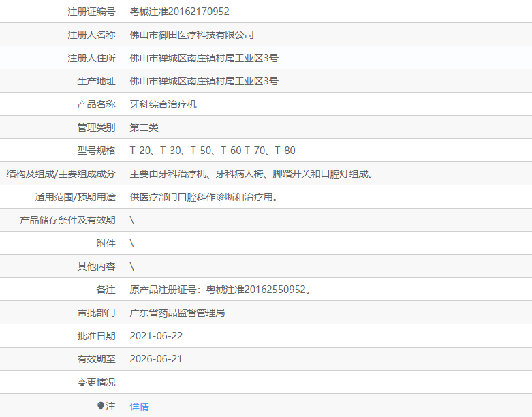Screen dimensions: 532x417
Task: Click the 审批部门 label
Action: [x=96, y=313]
